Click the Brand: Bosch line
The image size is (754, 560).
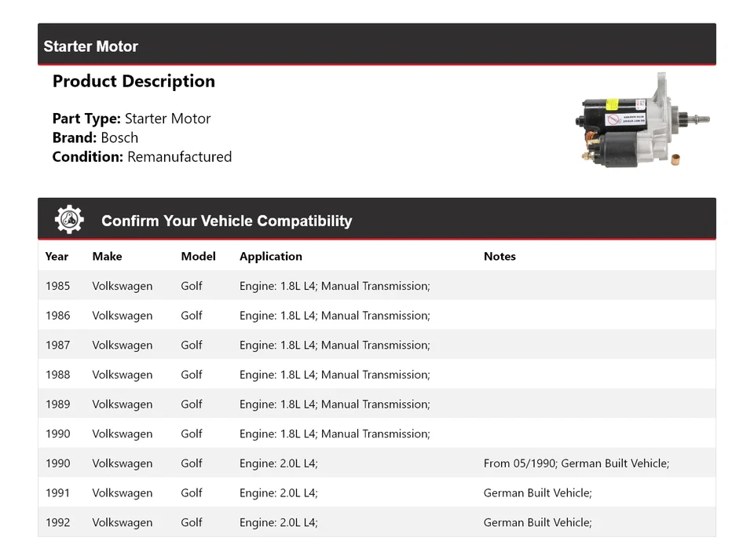click(x=95, y=137)
